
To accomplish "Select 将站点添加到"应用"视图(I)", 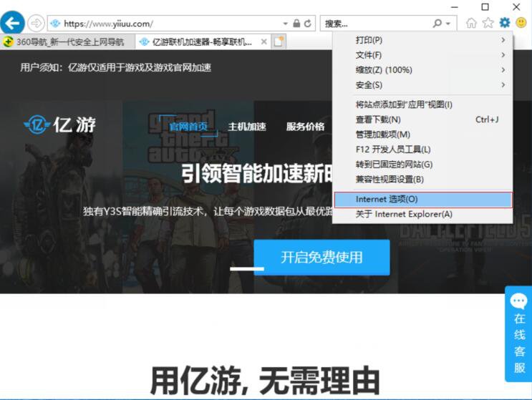I will point(422,104).
